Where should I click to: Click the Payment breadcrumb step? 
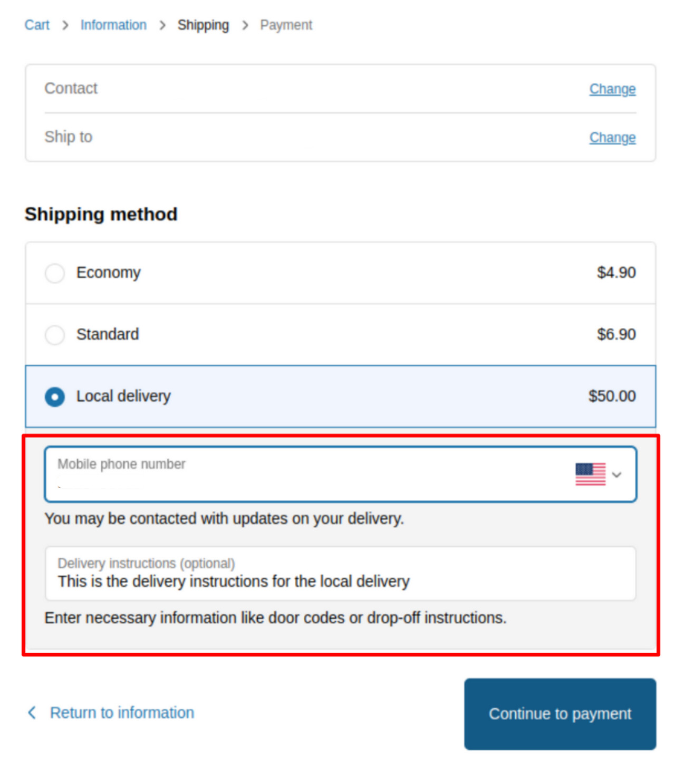pyautogui.click(x=286, y=25)
